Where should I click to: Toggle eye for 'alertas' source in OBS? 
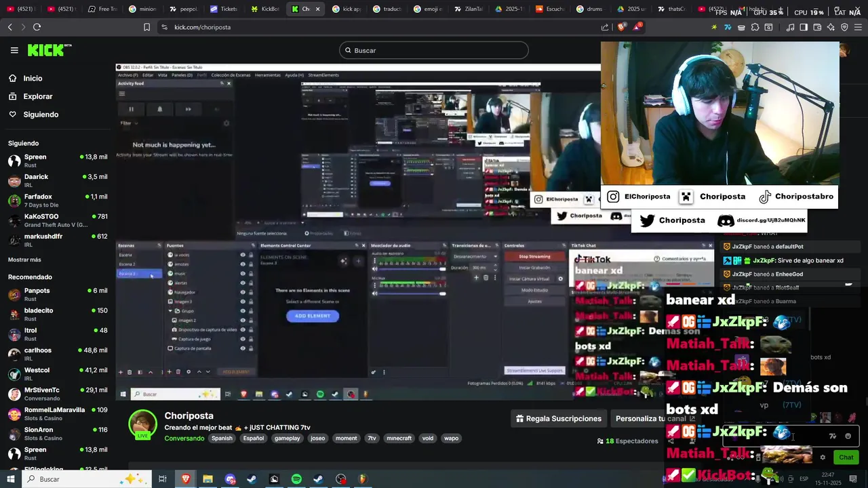(243, 283)
